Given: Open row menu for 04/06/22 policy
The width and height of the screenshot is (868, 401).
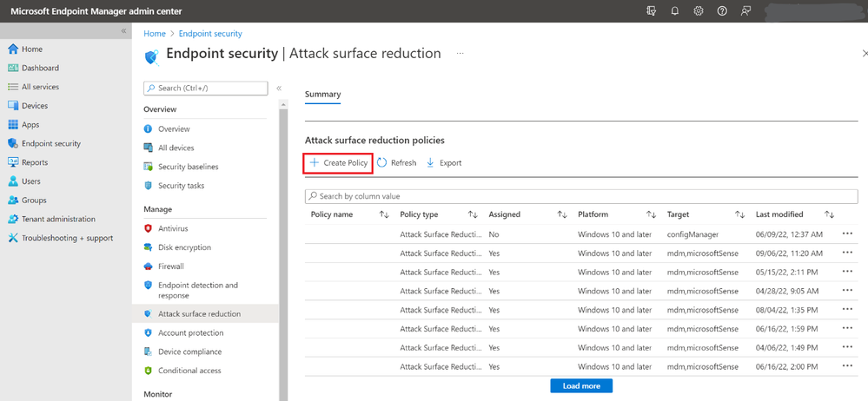Looking at the screenshot, I should coord(847,347).
